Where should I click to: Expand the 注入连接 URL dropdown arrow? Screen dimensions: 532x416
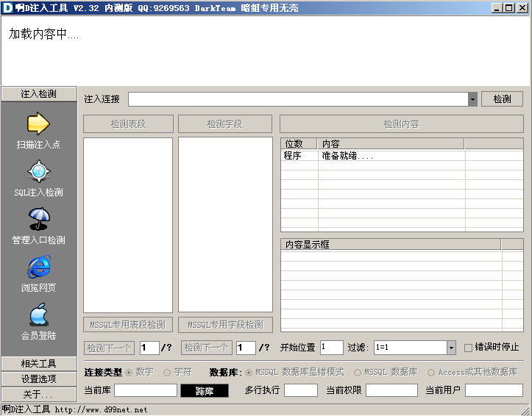point(472,99)
